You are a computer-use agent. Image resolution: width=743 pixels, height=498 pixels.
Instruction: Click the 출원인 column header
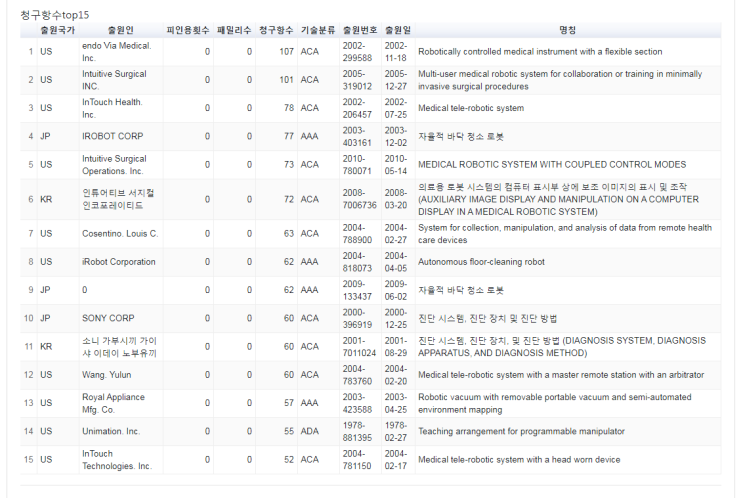(x=121, y=30)
